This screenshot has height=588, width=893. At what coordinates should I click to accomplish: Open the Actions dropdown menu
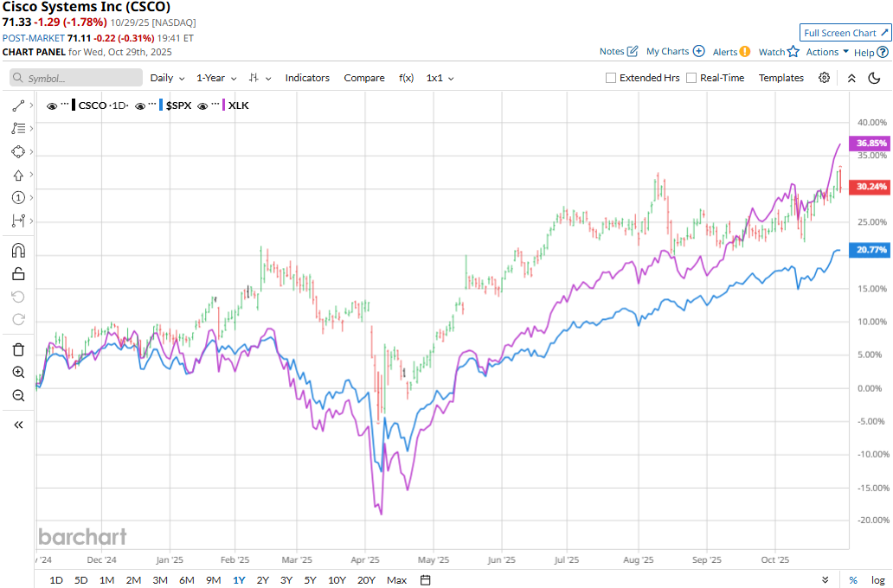coord(827,52)
